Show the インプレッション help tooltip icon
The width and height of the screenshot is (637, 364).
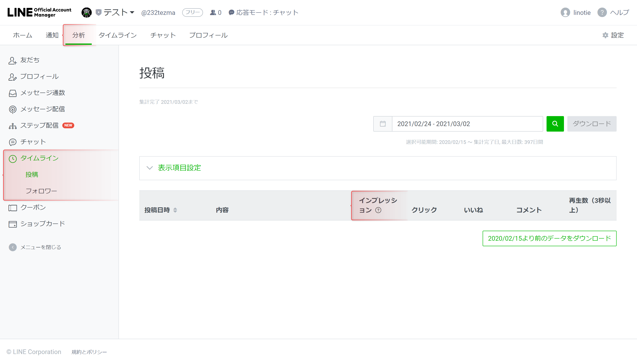coord(378,211)
